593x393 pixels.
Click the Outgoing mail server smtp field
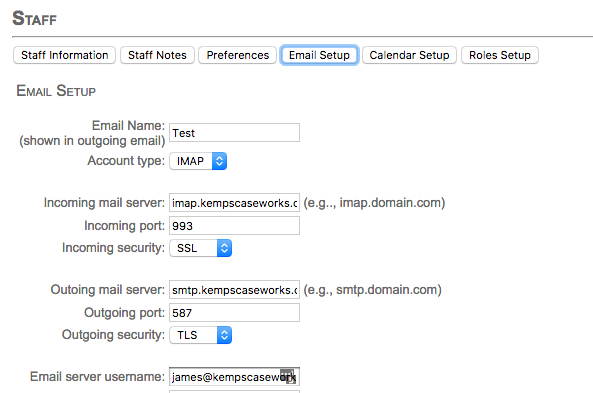234,290
